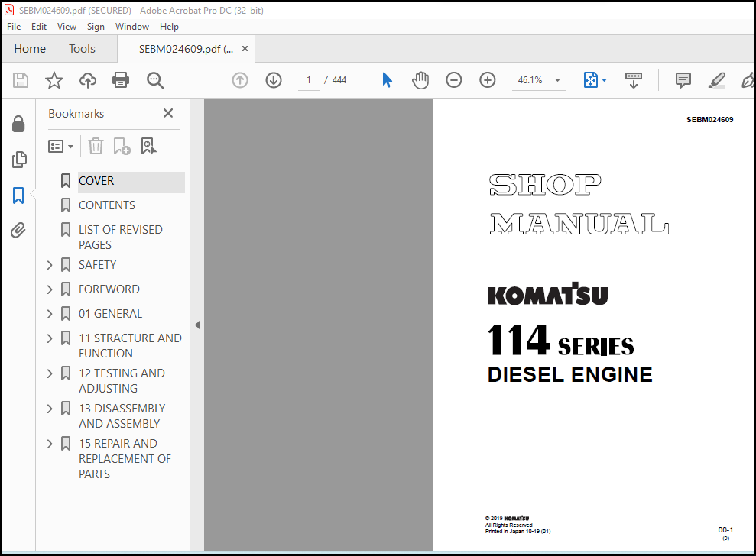This screenshot has width=756, height=556.
Task: Jump to LIST OF REVISED PAGES bookmark
Action: pos(121,237)
